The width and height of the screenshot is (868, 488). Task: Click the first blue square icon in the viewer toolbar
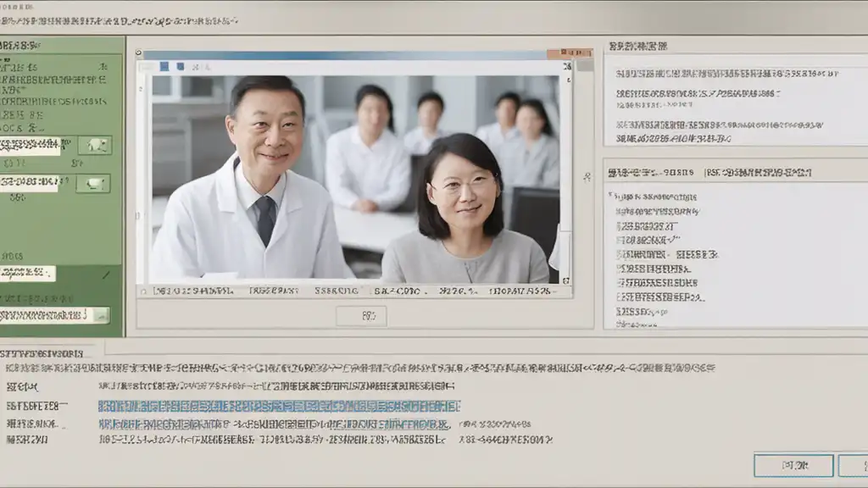[x=164, y=66]
